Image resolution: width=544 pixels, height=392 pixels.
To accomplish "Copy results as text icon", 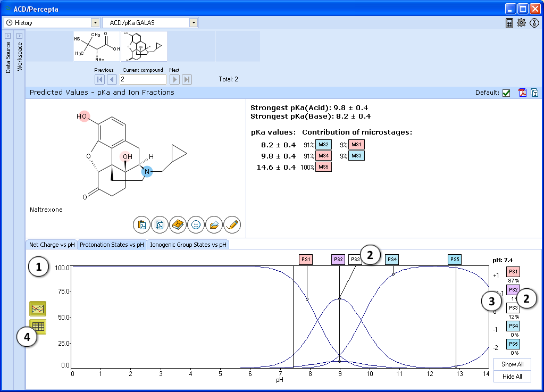I will click(534, 93).
